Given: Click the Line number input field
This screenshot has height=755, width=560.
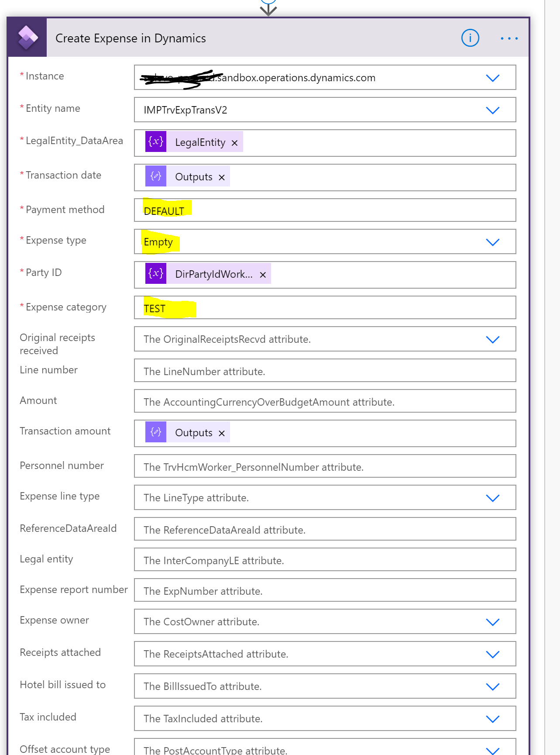Looking at the screenshot, I should pos(325,371).
